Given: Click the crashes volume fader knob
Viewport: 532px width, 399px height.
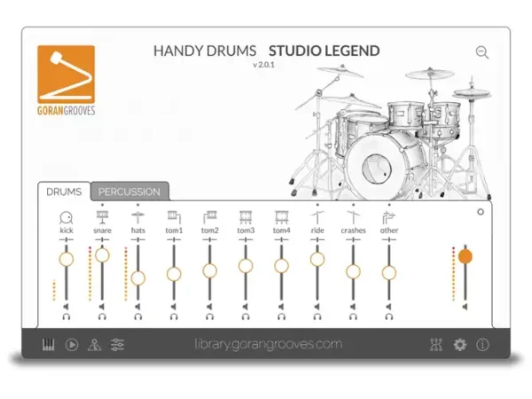Looking at the screenshot, I should 353,272.
